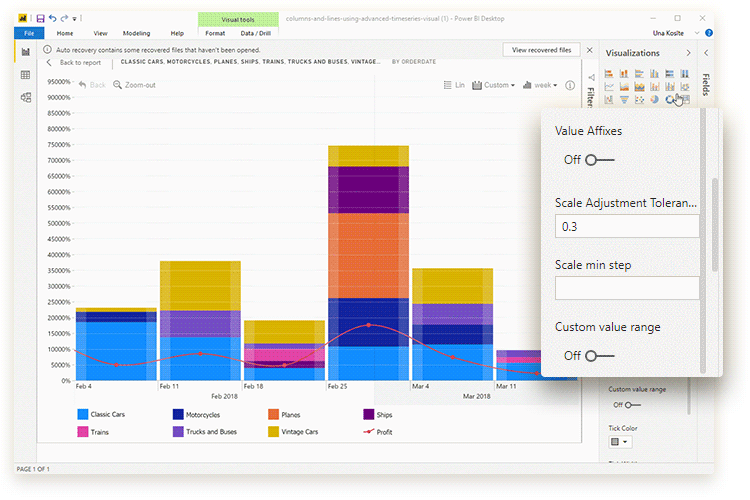The height and width of the screenshot is (500, 750).
Task: Toggle the small Custom value range switch
Action: [631, 405]
